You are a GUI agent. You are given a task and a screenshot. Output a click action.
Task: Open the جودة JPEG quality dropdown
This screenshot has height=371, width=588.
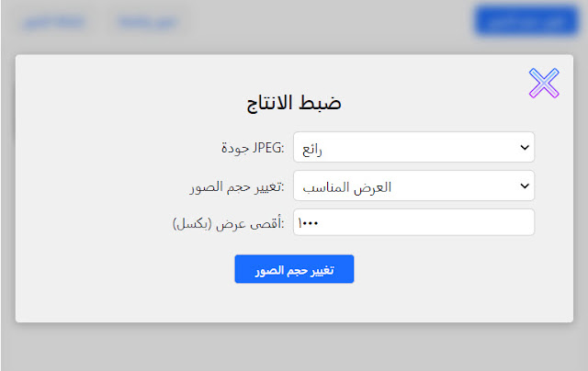tap(413, 147)
